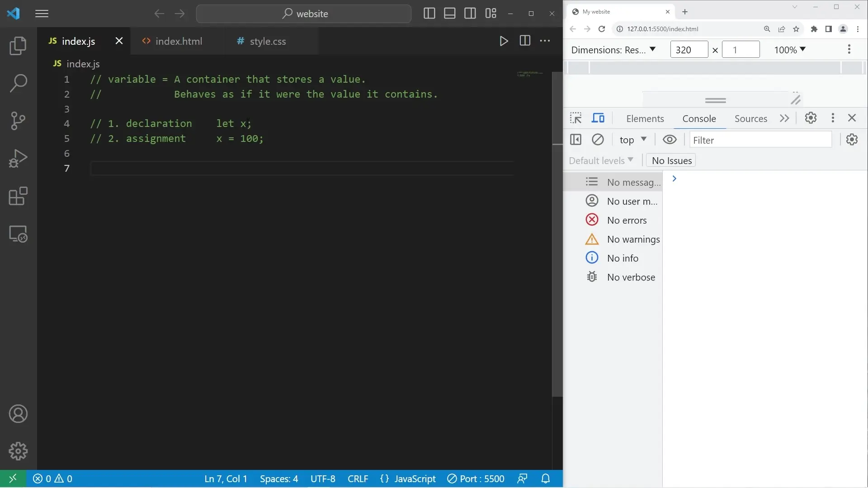Open the Source Control view
The height and width of the screenshot is (488, 868).
point(18,121)
